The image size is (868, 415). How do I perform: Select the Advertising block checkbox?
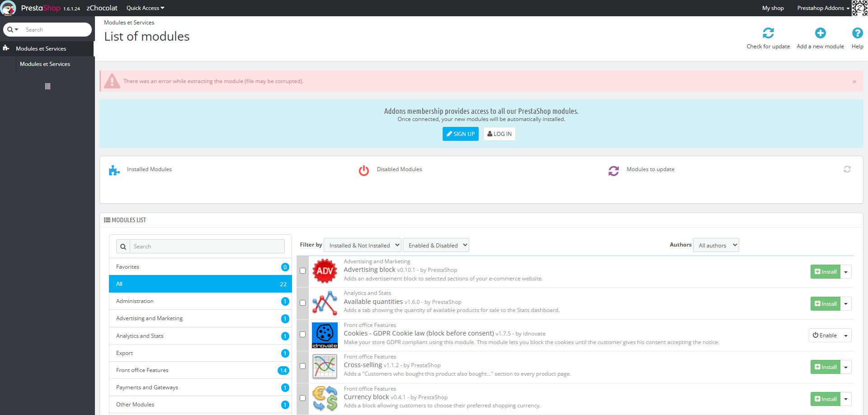pyautogui.click(x=303, y=271)
